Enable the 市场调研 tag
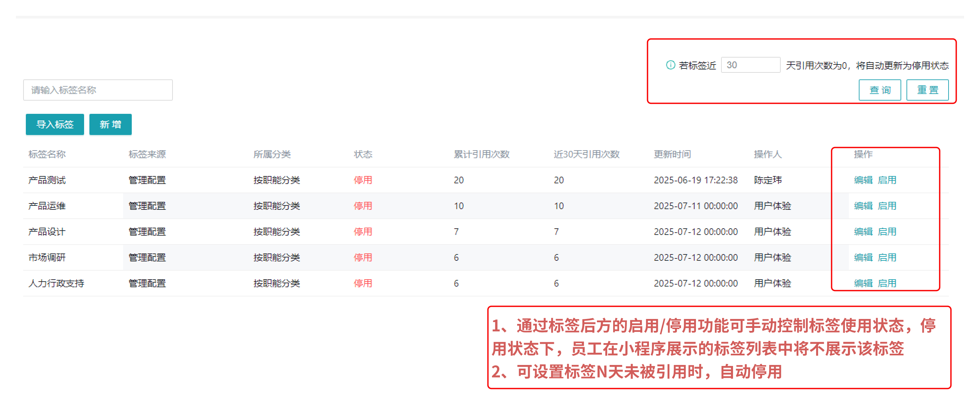This screenshot has width=980, height=405. coord(887,257)
